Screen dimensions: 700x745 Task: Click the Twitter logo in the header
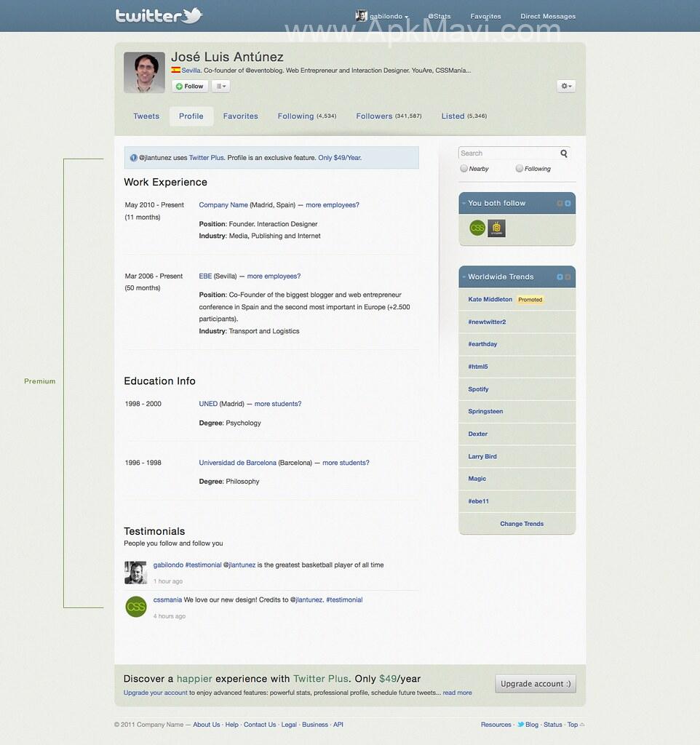[159, 15]
